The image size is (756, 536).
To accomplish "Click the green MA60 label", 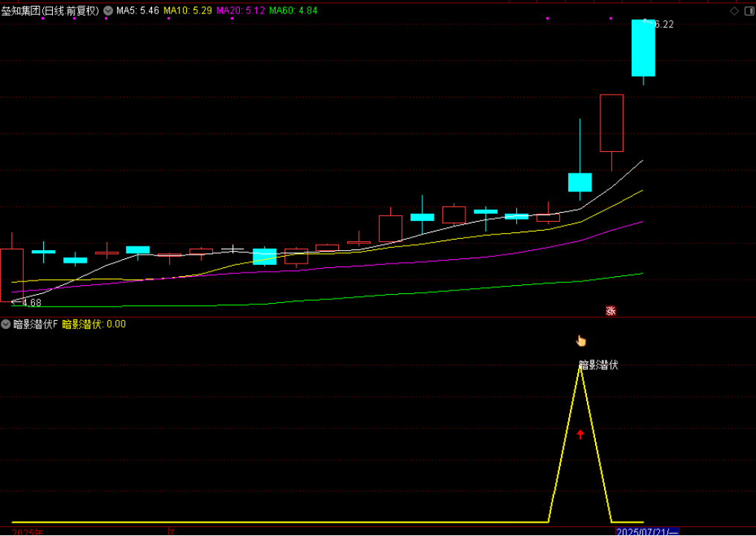I will coord(293,11).
